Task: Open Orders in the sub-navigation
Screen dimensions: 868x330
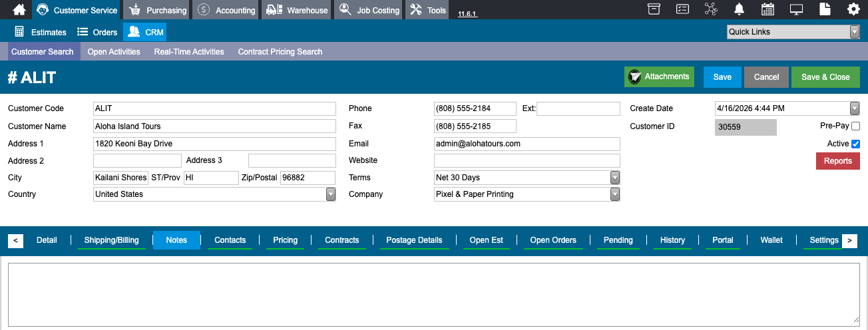Action: coord(97,32)
